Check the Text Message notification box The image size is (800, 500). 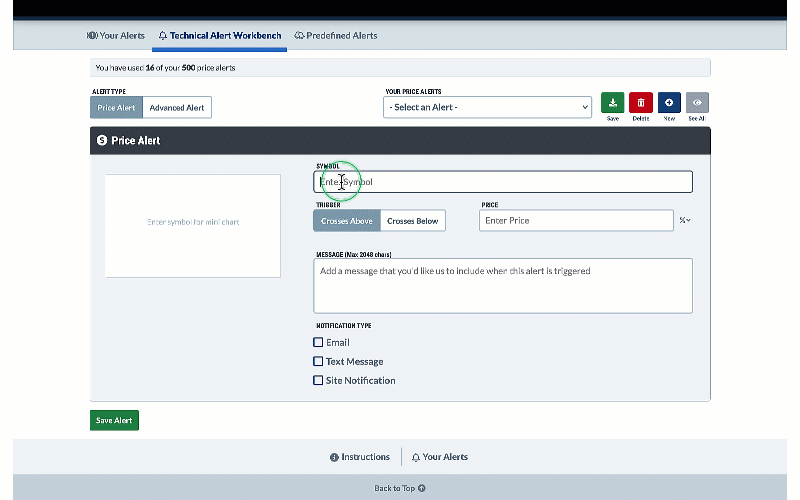[x=318, y=361]
